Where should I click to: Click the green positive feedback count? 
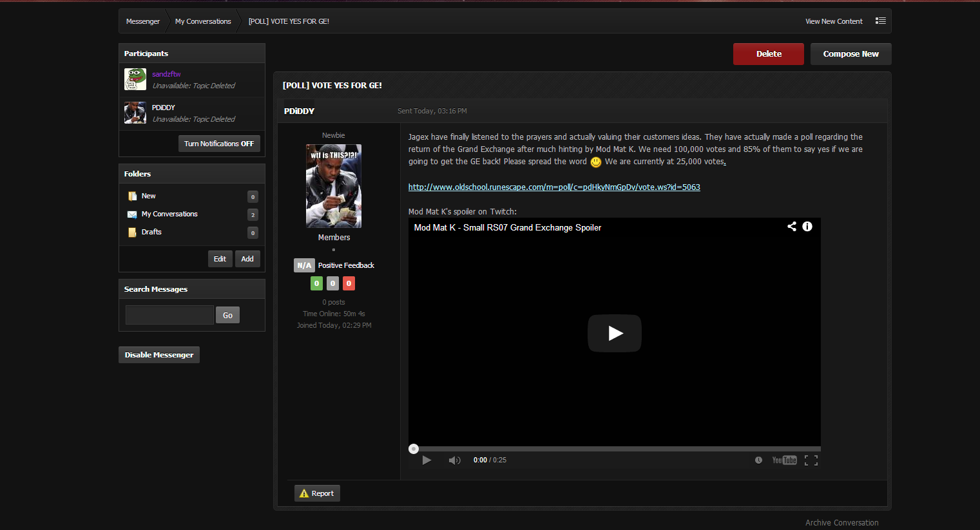click(316, 283)
